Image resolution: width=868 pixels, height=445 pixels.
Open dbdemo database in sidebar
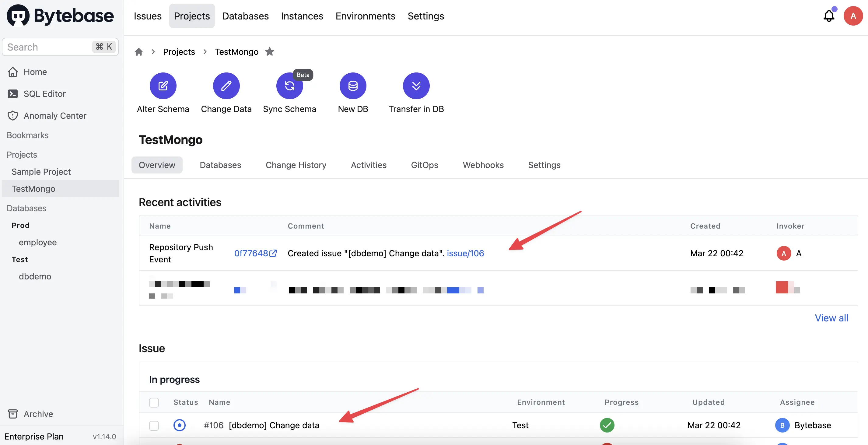point(35,276)
